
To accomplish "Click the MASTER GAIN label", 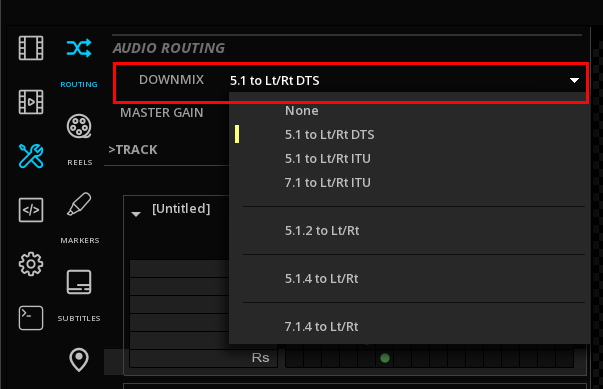I will pyautogui.click(x=162, y=113).
